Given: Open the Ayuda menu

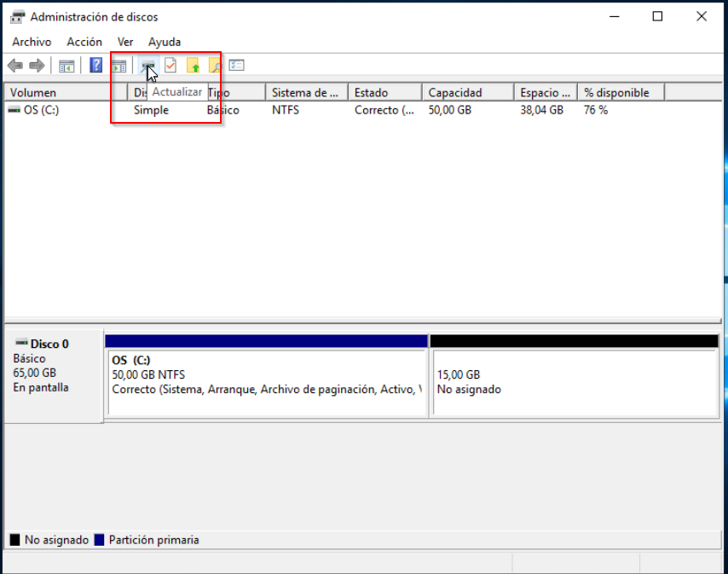Looking at the screenshot, I should click(x=165, y=42).
